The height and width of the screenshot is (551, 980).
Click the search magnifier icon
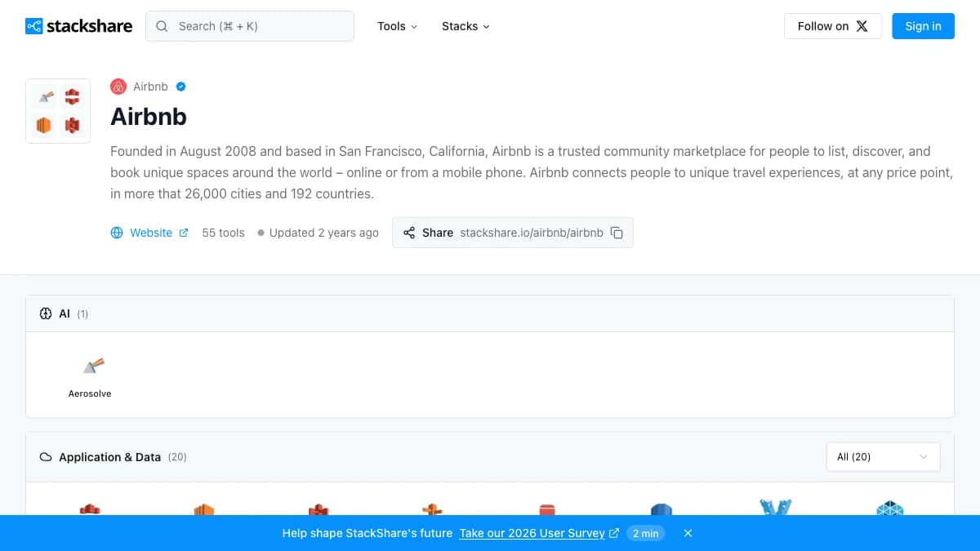point(162,26)
